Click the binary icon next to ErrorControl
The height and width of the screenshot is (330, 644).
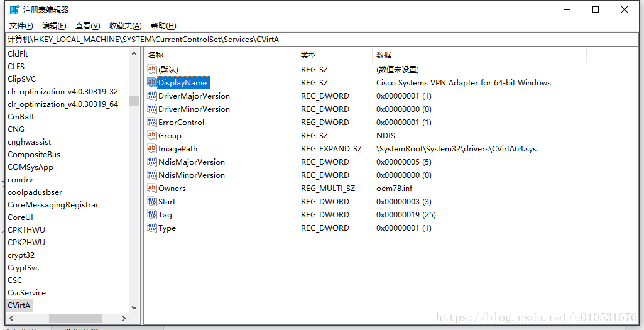point(151,122)
